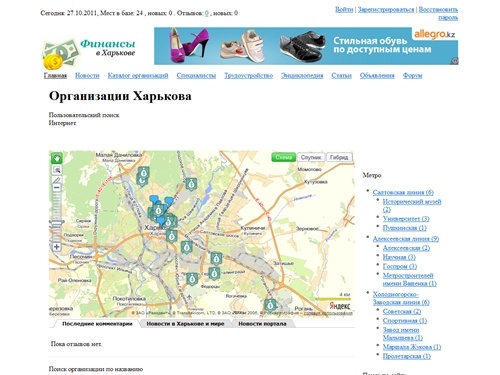The image size is (500, 375).
Task: Open Форум menu item
Action: pos(412,75)
